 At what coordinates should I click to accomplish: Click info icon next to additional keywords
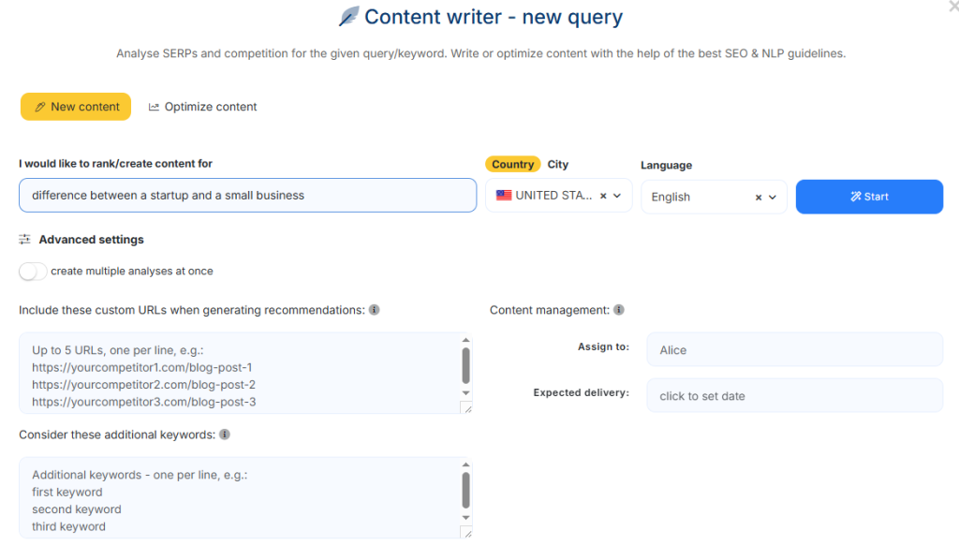click(225, 435)
